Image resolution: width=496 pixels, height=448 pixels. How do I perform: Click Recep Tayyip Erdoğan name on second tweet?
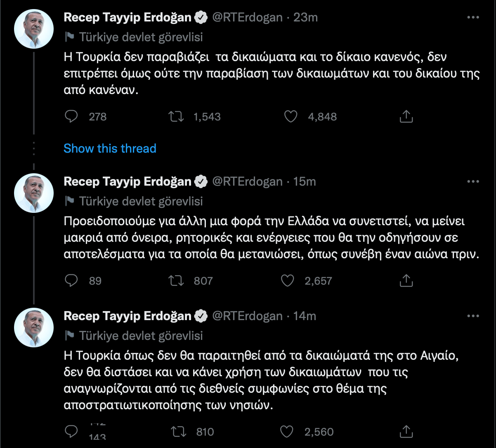tap(128, 182)
